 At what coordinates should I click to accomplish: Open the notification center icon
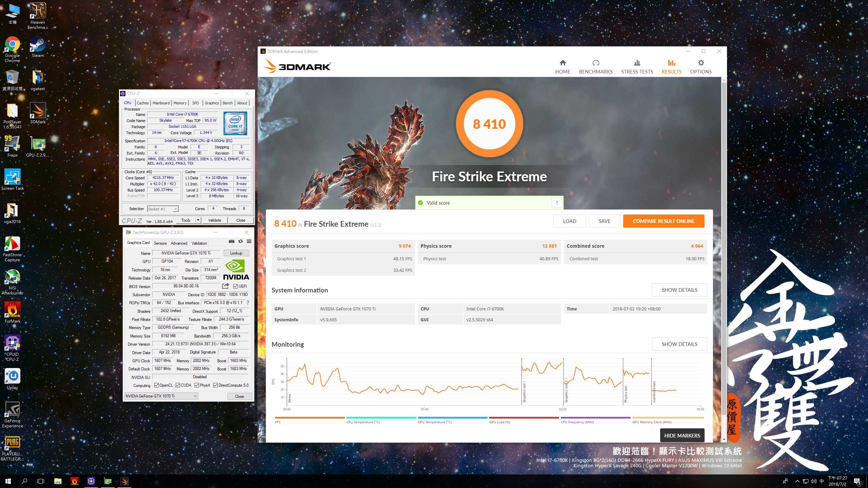(x=857, y=481)
